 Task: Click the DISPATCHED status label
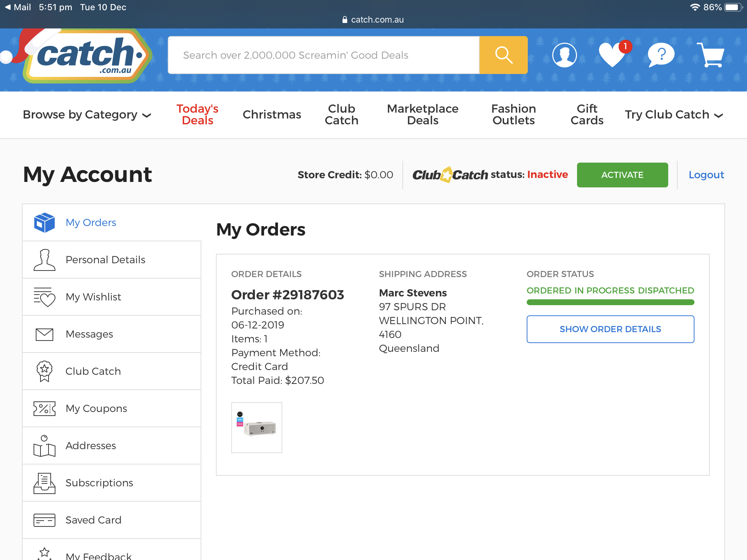[x=666, y=291]
